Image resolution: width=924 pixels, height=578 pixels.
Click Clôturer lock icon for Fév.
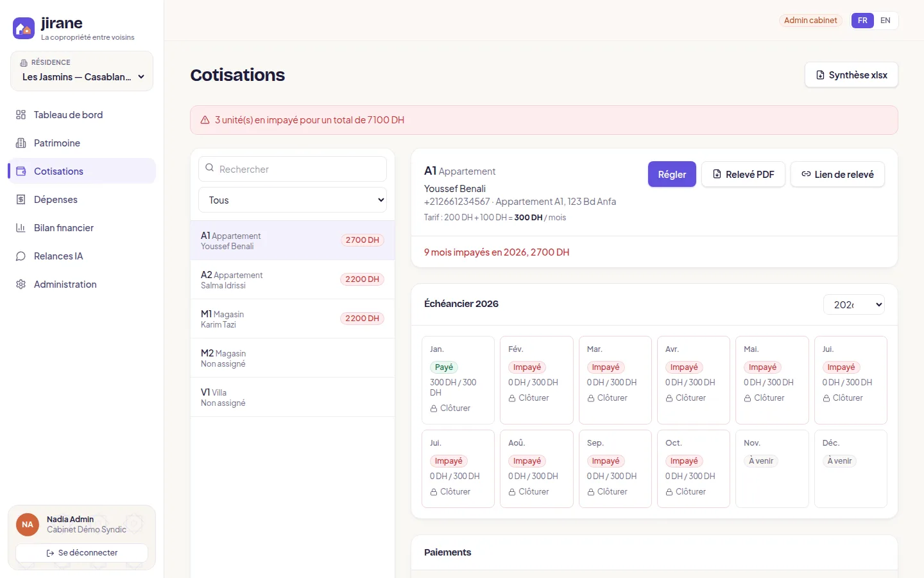coord(512,398)
